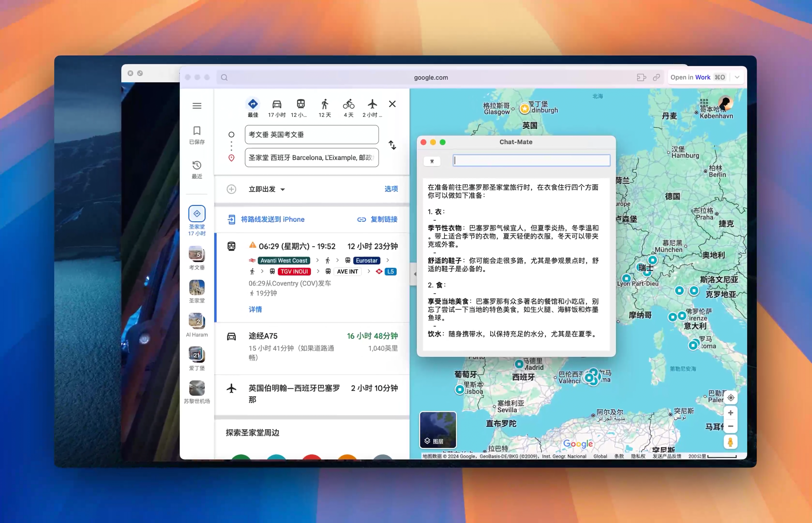Click the 苏黎世机场 sidebar thumbnail

[197, 388]
